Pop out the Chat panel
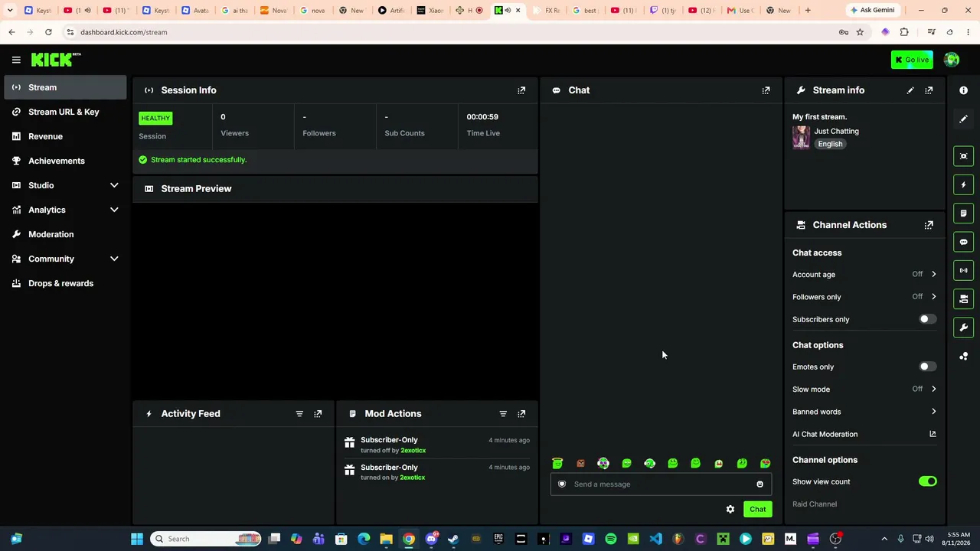This screenshot has height=551, width=980. click(x=766, y=90)
